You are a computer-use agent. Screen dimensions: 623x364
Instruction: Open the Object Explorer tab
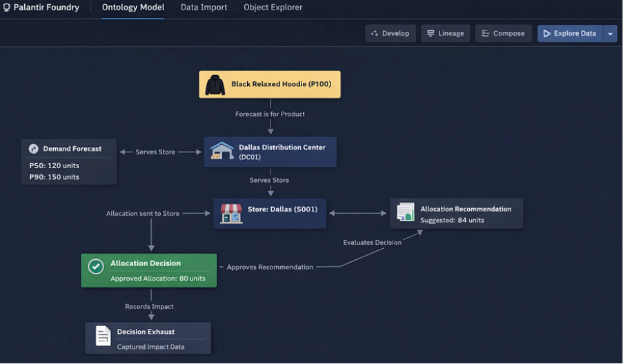[x=273, y=8]
